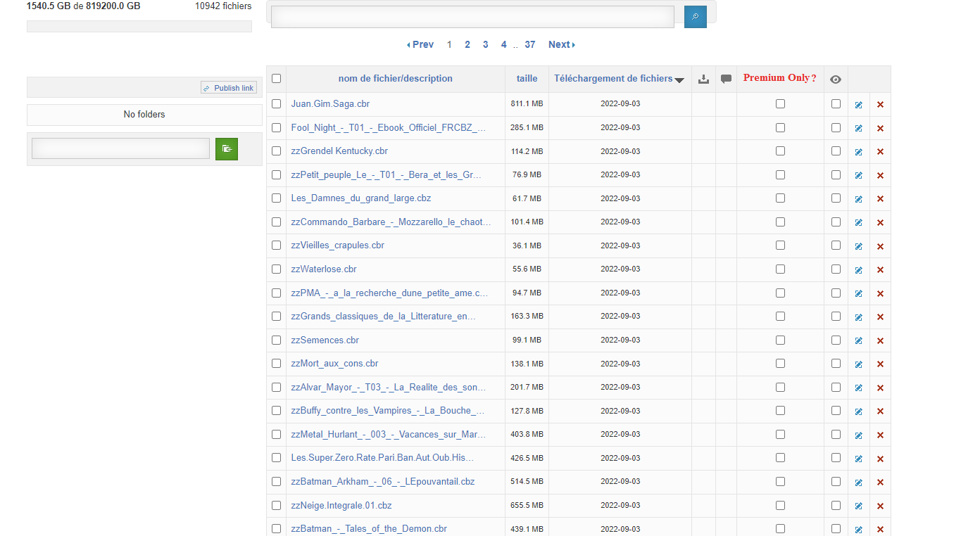Go to page 2
This screenshot has width=980, height=536.
click(467, 44)
